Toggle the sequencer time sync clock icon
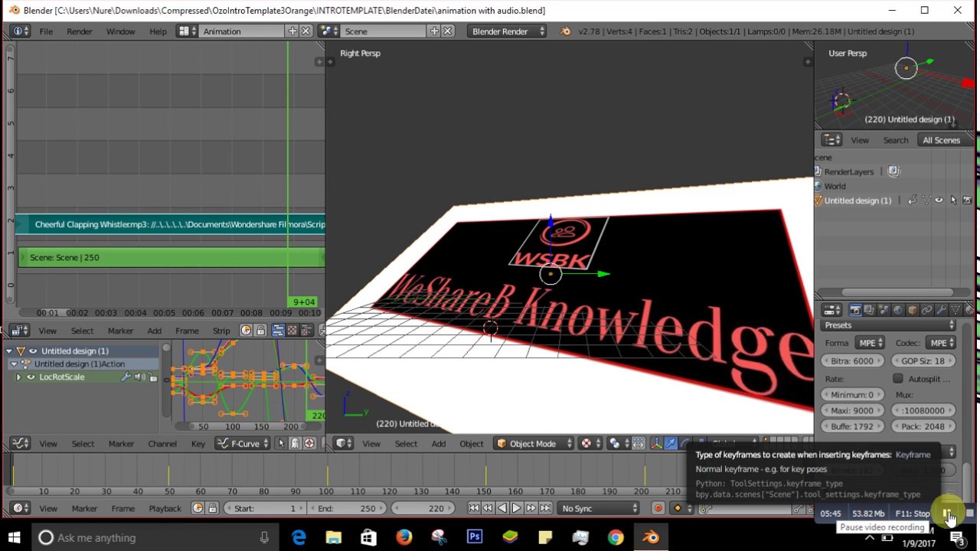 point(246,331)
